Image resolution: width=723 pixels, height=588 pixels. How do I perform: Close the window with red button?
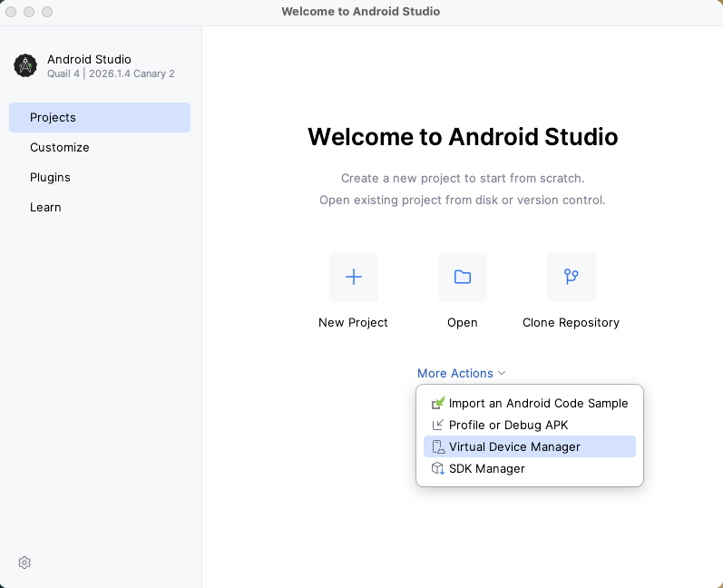[11, 12]
